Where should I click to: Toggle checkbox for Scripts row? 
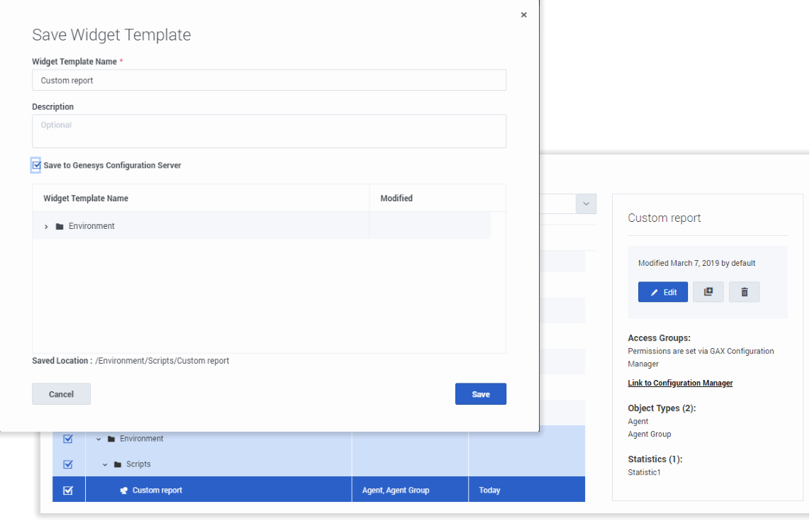point(68,465)
